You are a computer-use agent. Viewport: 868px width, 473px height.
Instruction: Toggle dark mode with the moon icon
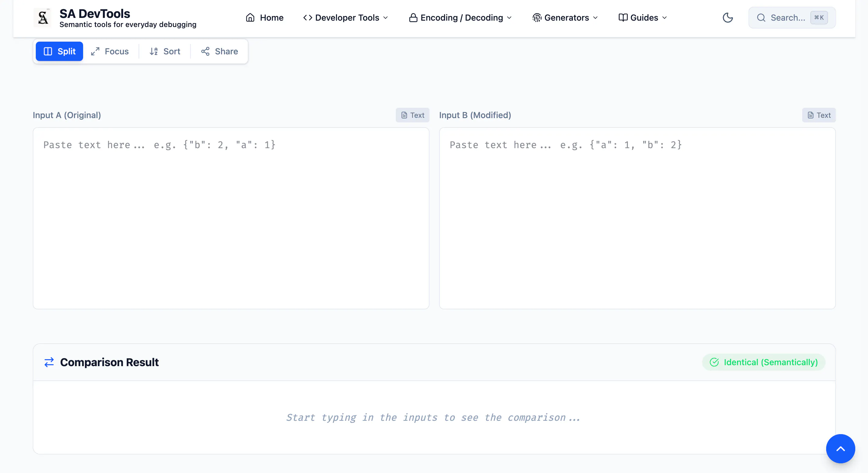coord(728,18)
